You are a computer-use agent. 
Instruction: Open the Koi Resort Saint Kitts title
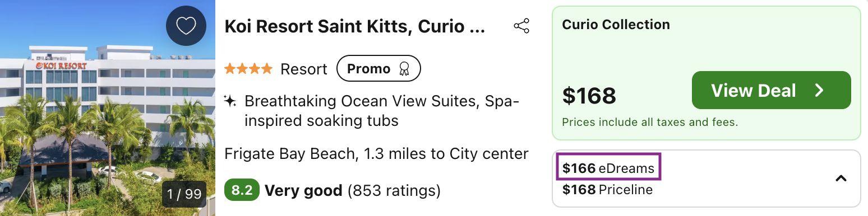pos(355,26)
